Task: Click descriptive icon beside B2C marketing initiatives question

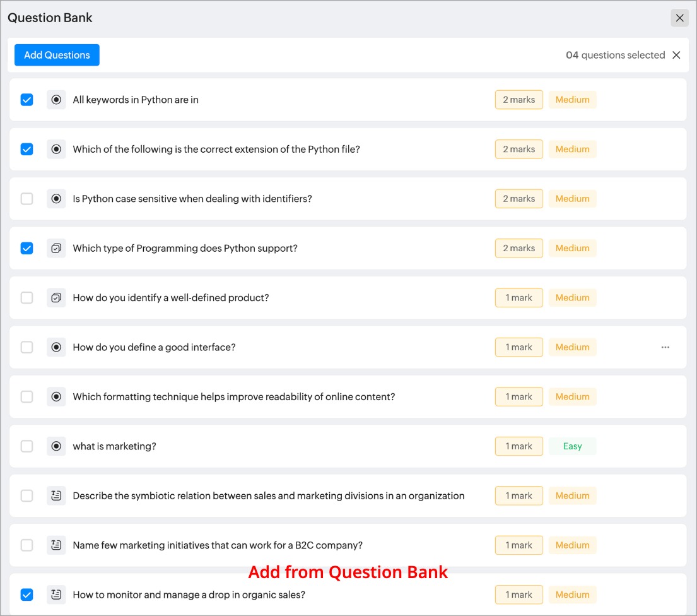Action: [56, 545]
